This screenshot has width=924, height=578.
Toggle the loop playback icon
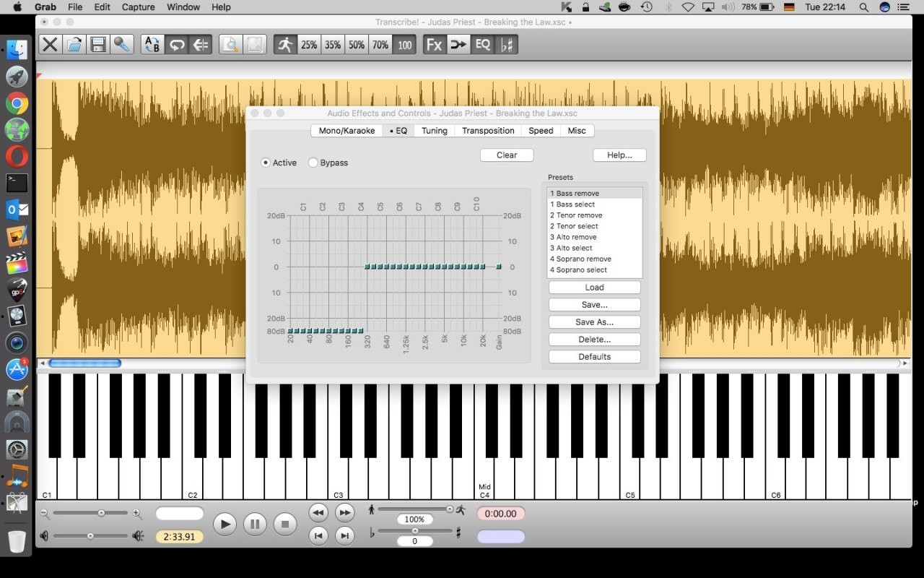coord(176,45)
